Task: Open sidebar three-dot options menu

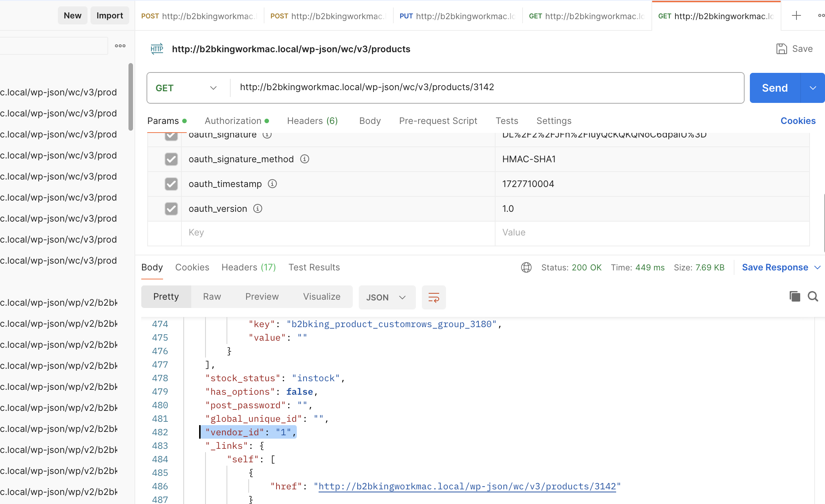Action: (120, 46)
